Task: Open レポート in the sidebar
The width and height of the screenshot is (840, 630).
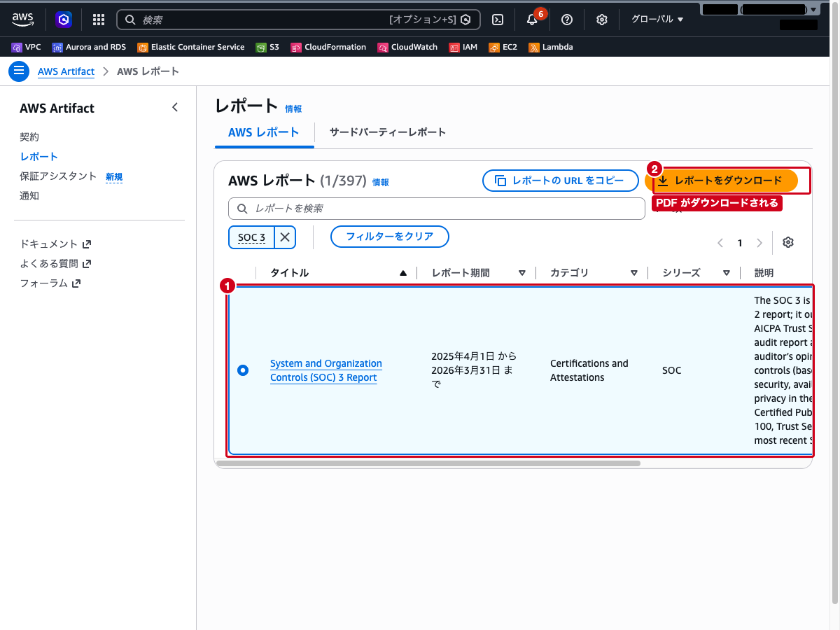Action: (39, 156)
